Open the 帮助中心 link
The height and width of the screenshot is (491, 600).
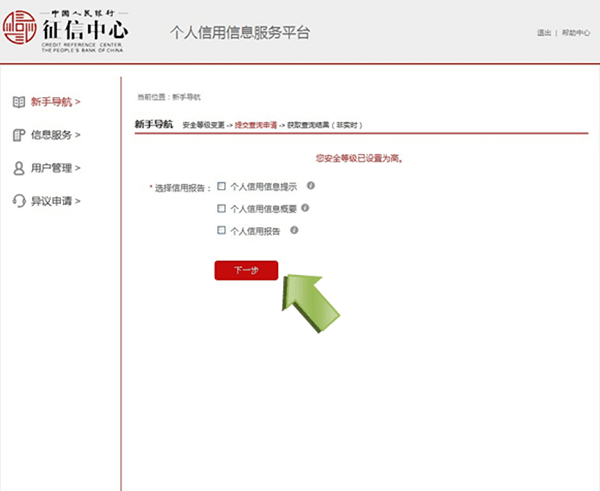[576, 33]
